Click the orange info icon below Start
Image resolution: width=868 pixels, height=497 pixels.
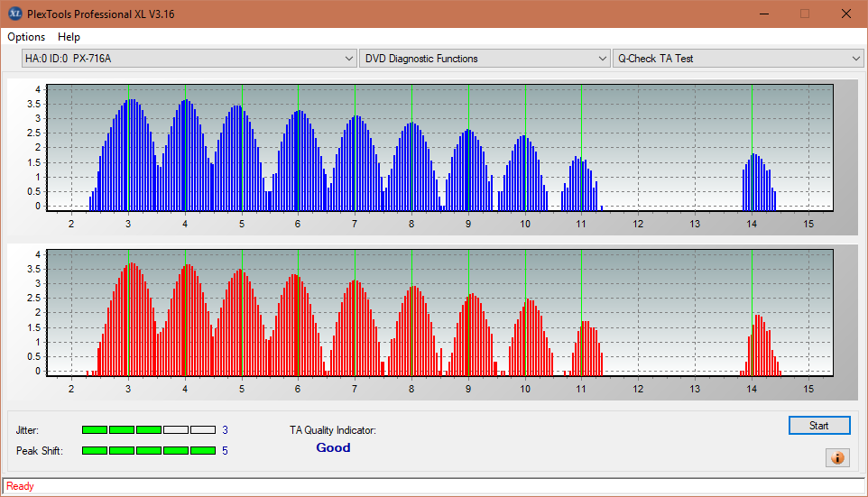pyautogui.click(x=836, y=458)
